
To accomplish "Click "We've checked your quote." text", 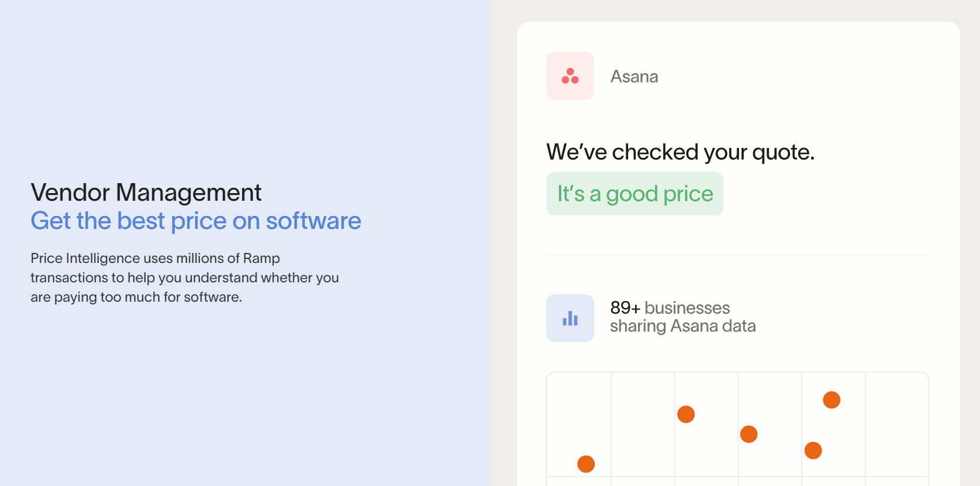I will 680,152.
